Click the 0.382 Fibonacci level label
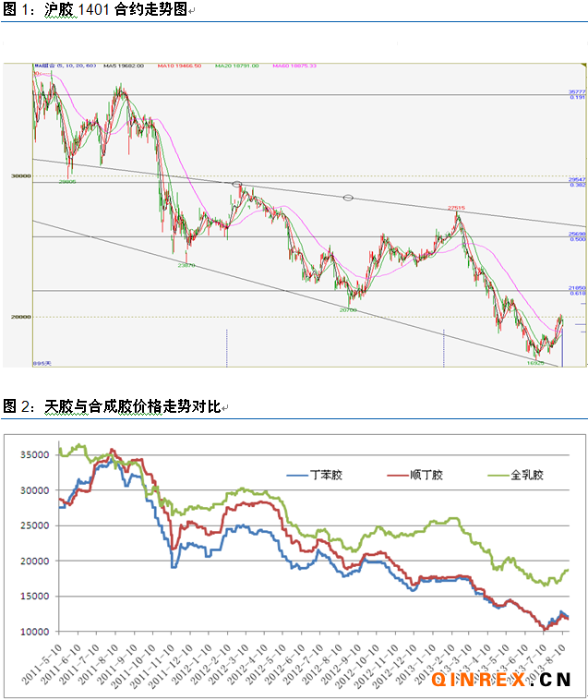This screenshot has width=588, height=700. 578,185
